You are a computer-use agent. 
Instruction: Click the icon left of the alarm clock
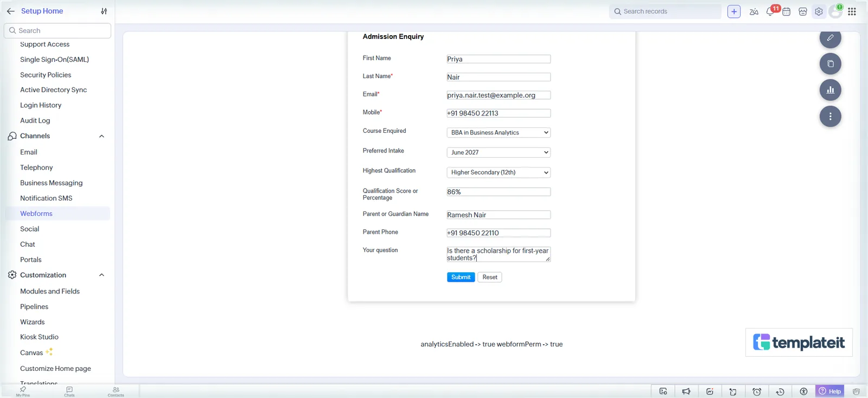pyautogui.click(x=733, y=391)
